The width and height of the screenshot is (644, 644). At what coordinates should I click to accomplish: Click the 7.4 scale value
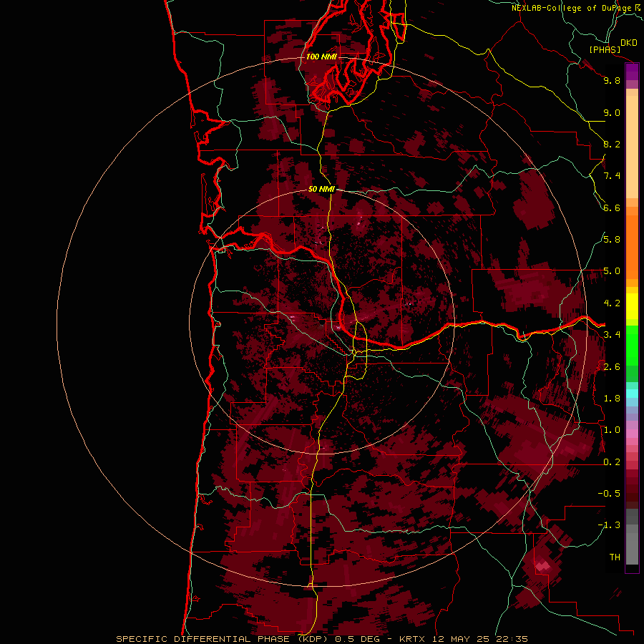click(x=612, y=176)
